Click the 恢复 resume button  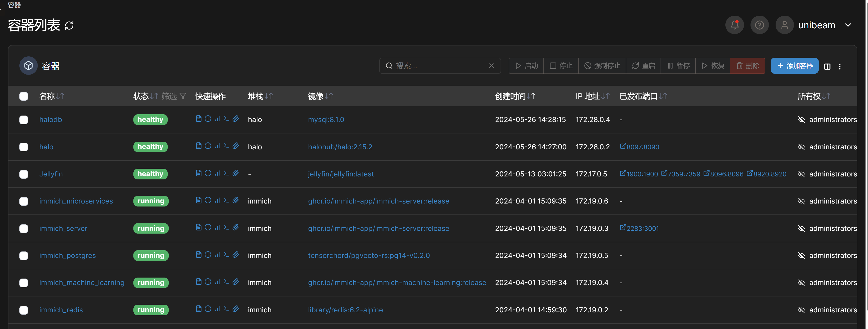(x=713, y=66)
